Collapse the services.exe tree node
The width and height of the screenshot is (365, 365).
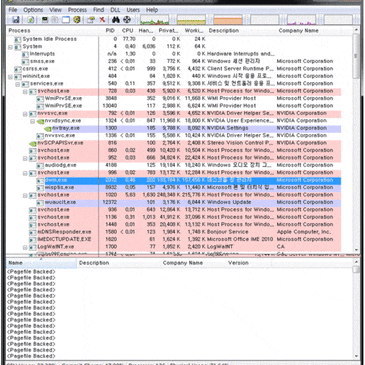pyautogui.click(x=18, y=84)
